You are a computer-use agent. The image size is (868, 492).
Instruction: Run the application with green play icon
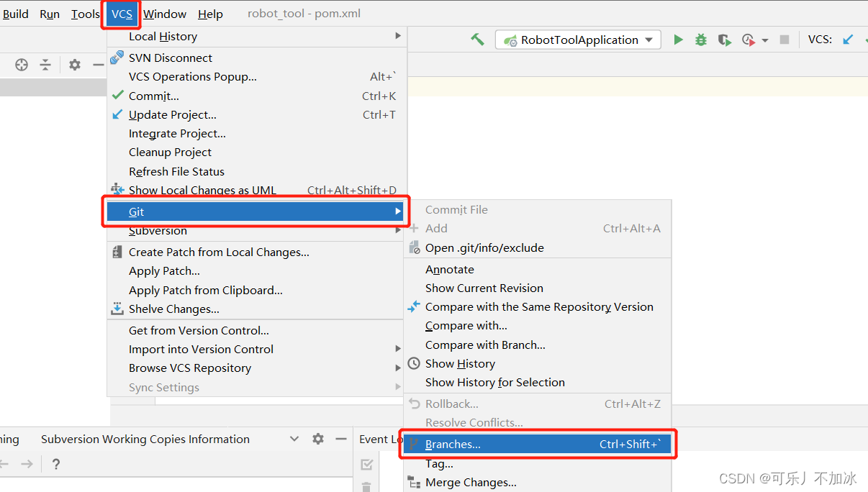point(678,40)
